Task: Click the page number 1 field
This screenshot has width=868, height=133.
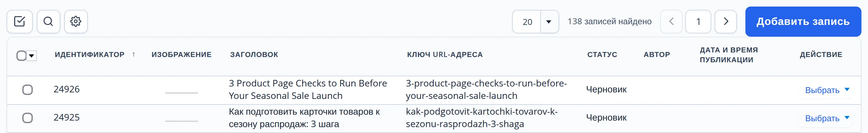Action: 698,22
